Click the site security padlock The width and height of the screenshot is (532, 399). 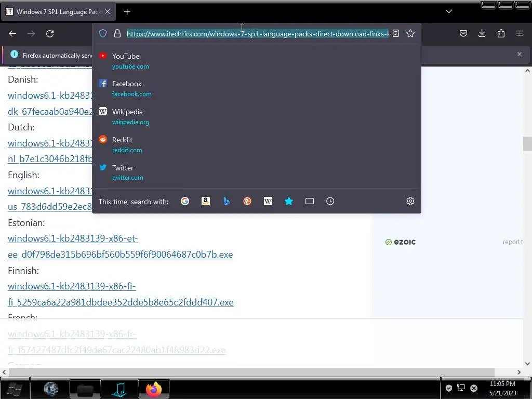[117, 33]
